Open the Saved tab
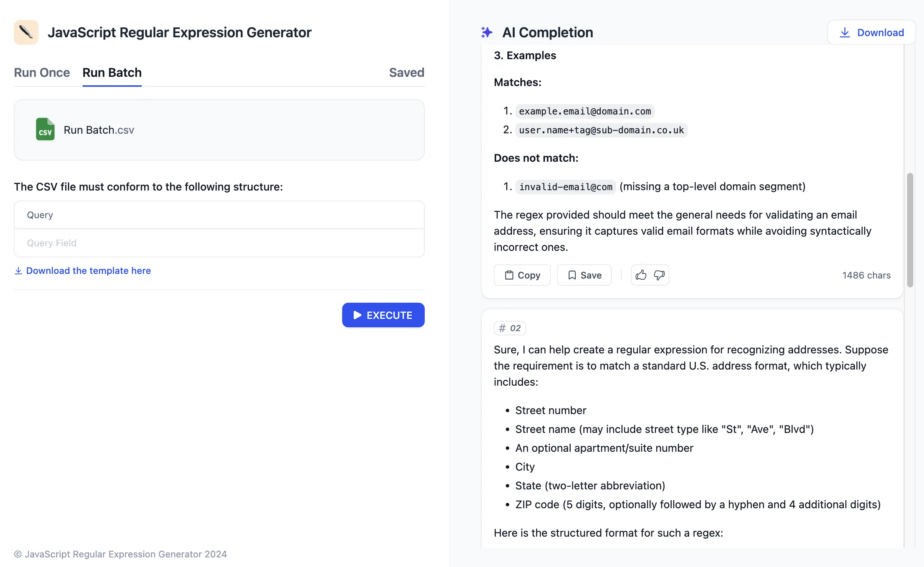The width and height of the screenshot is (924, 567). (406, 73)
